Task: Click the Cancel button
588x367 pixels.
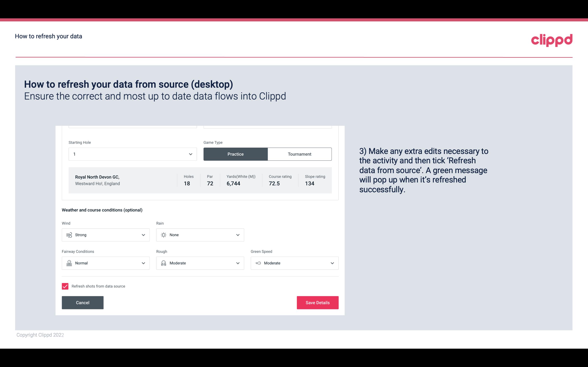Action: 82,302
